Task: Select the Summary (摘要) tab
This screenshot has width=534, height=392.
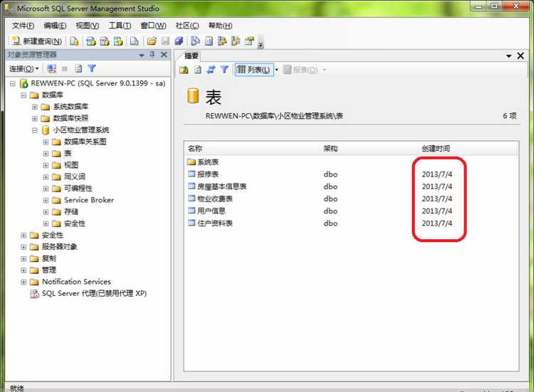Action: coord(192,55)
